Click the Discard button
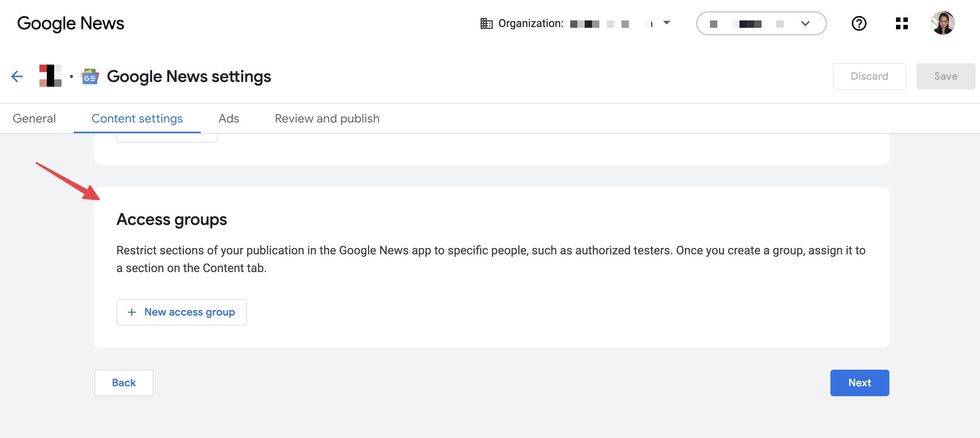This screenshot has height=438, width=980. click(x=869, y=76)
